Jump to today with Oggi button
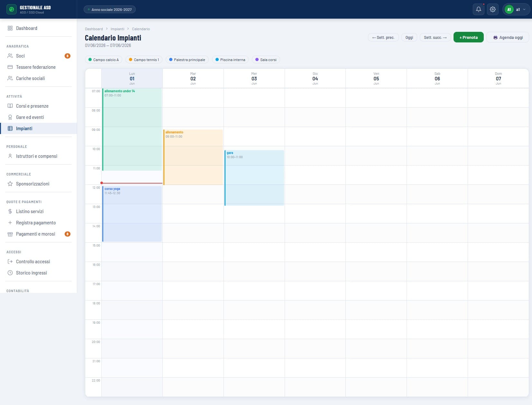The height and width of the screenshot is (405, 532). (409, 38)
